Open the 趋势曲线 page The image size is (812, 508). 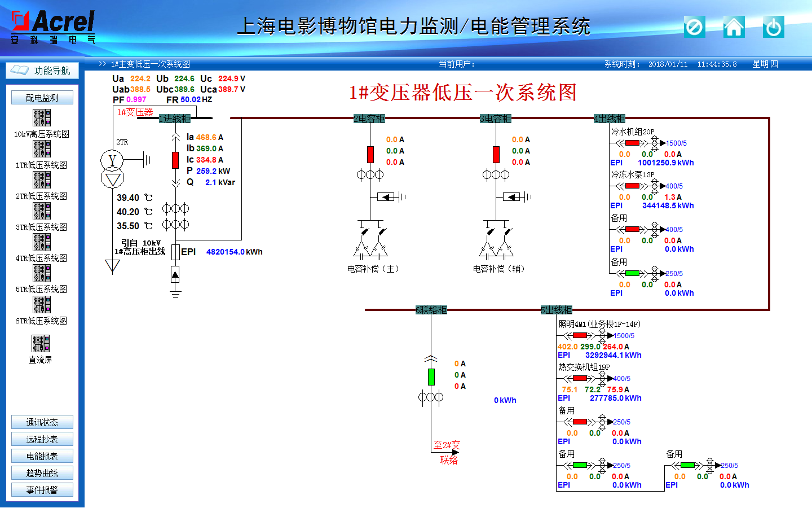[42, 473]
